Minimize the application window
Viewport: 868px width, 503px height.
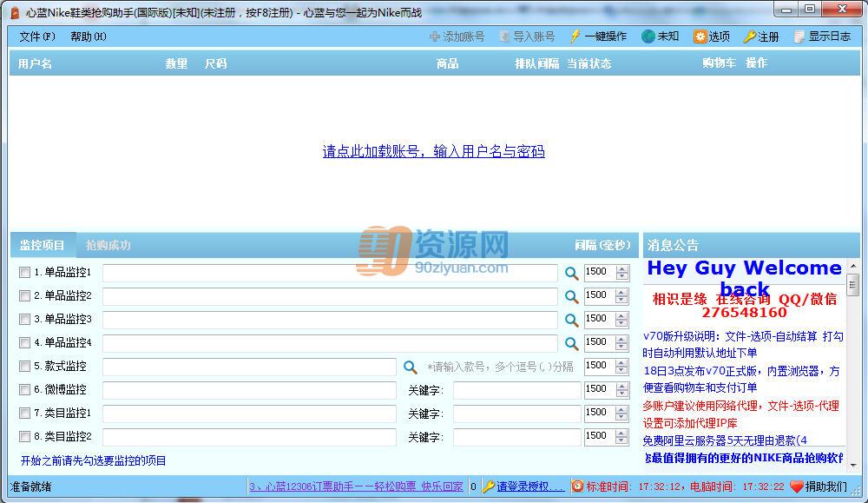[786, 10]
